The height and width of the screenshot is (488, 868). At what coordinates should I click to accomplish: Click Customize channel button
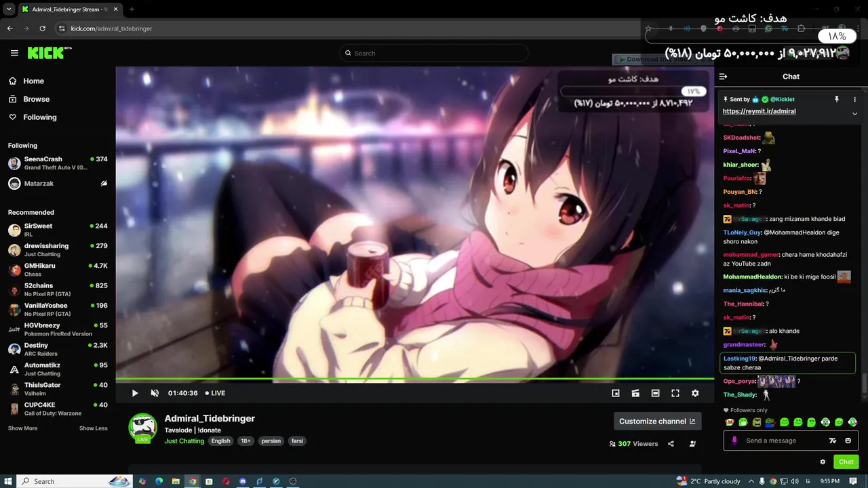pyautogui.click(x=657, y=421)
